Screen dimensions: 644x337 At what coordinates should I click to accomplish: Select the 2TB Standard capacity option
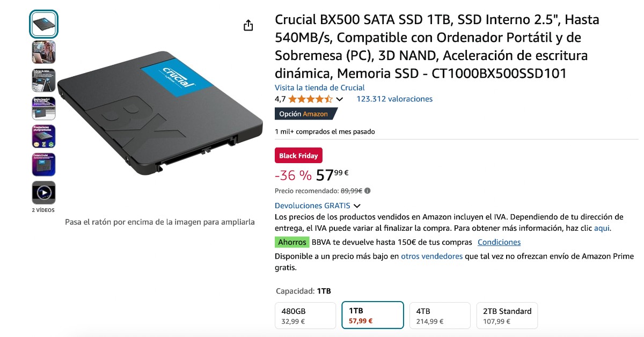(507, 316)
